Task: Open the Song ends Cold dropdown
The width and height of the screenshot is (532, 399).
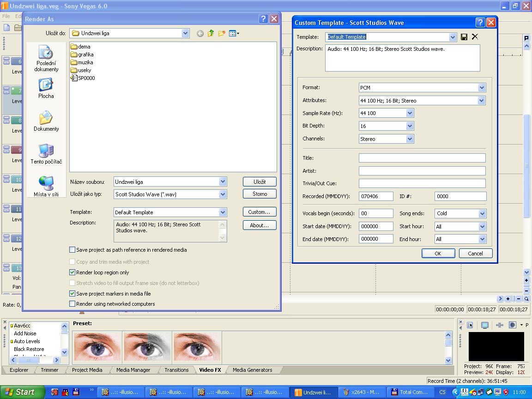Action: (482, 213)
